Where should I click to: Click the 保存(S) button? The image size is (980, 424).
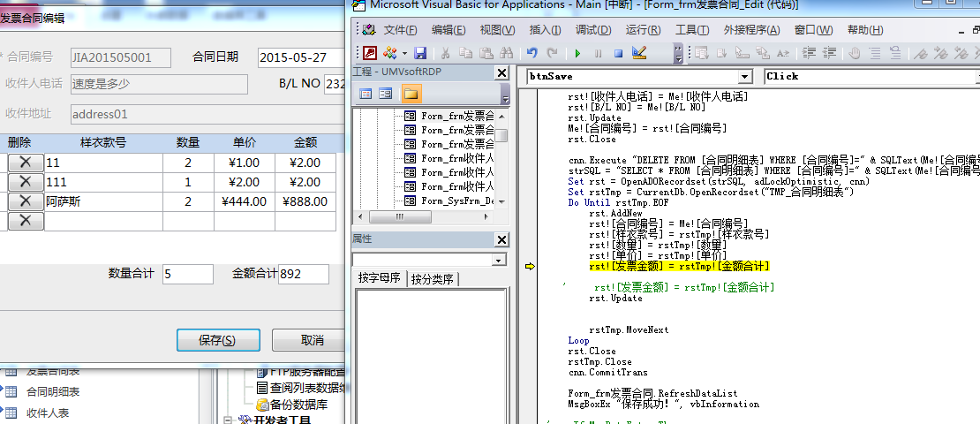click(217, 340)
